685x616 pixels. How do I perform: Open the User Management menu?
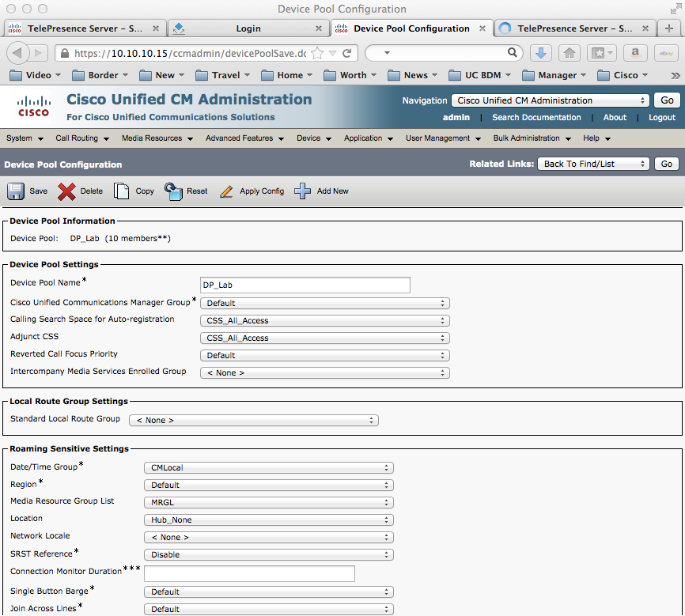point(443,138)
